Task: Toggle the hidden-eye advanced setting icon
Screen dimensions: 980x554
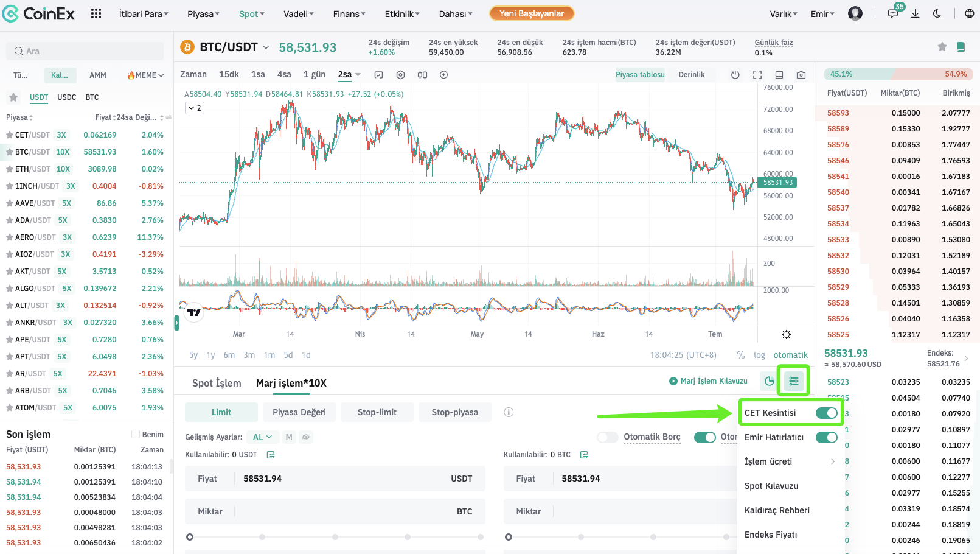Action: coord(306,437)
